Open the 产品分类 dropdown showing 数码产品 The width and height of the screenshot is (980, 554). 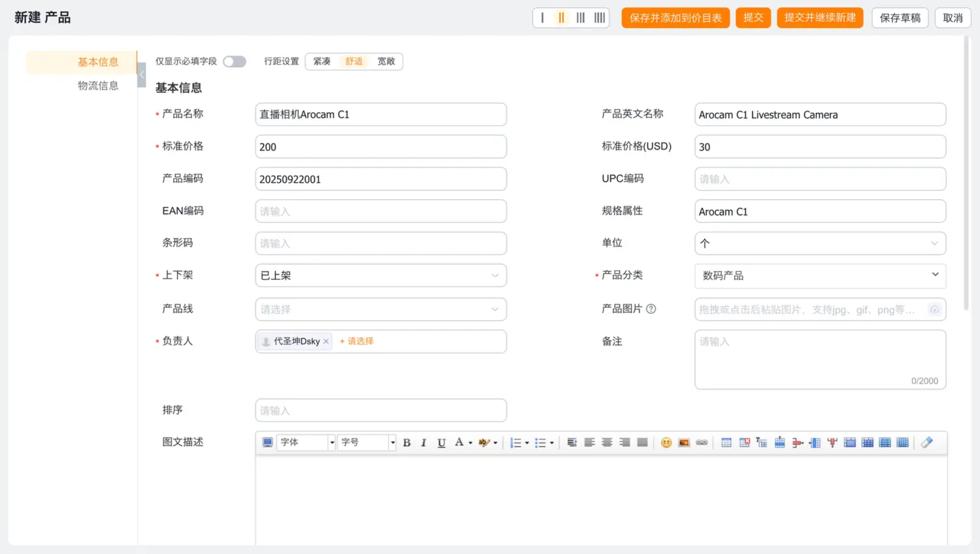pyautogui.click(x=820, y=275)
